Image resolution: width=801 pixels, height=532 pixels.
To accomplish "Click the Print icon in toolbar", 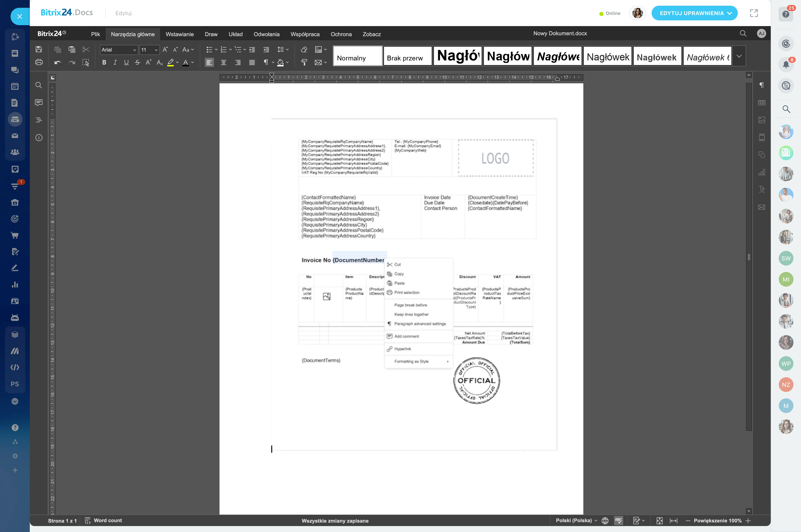I will (x=39, y=62).
